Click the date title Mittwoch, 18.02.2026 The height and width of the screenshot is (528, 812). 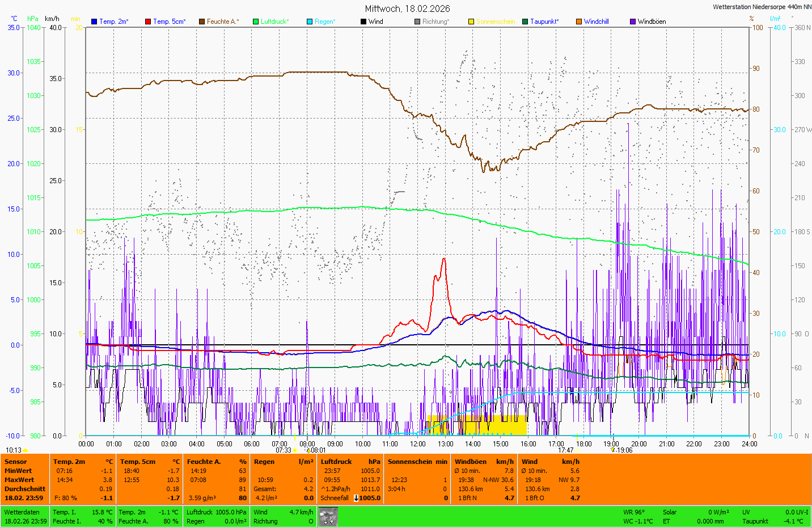coord(407,9)
